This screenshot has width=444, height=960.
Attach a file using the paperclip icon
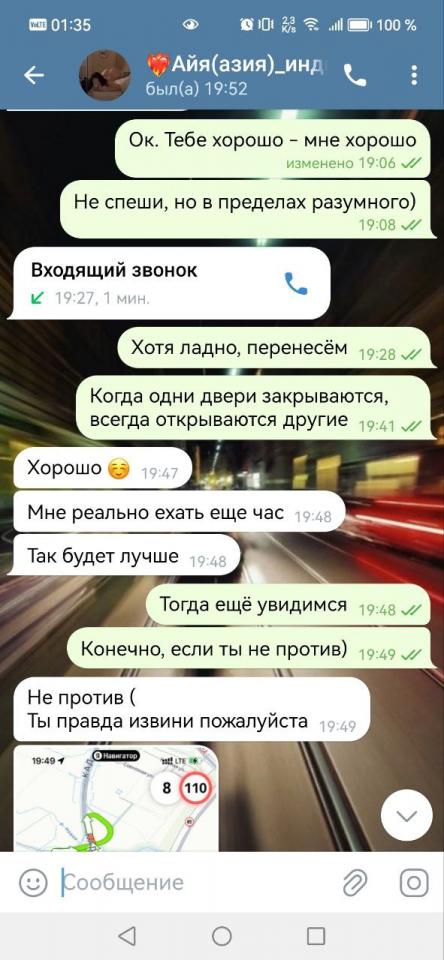355,882
